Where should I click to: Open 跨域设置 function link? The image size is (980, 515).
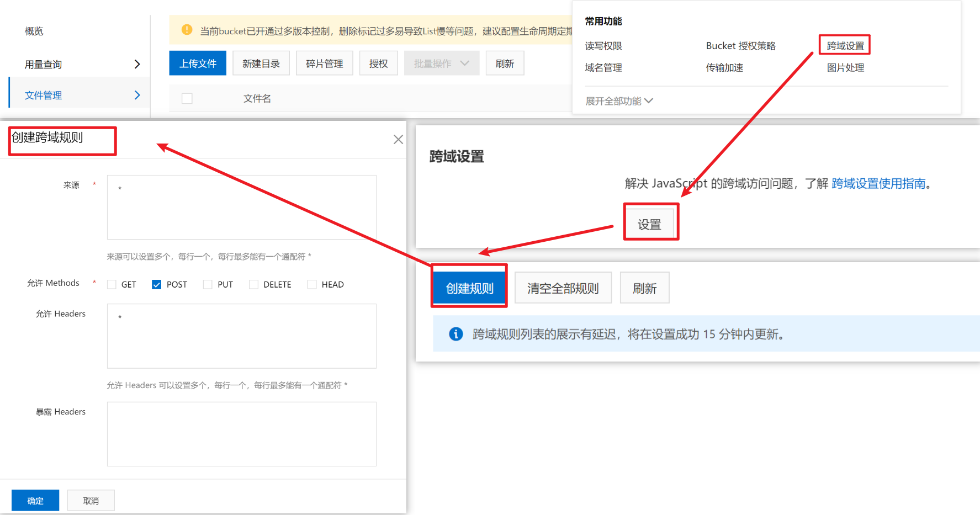(845, 46)
